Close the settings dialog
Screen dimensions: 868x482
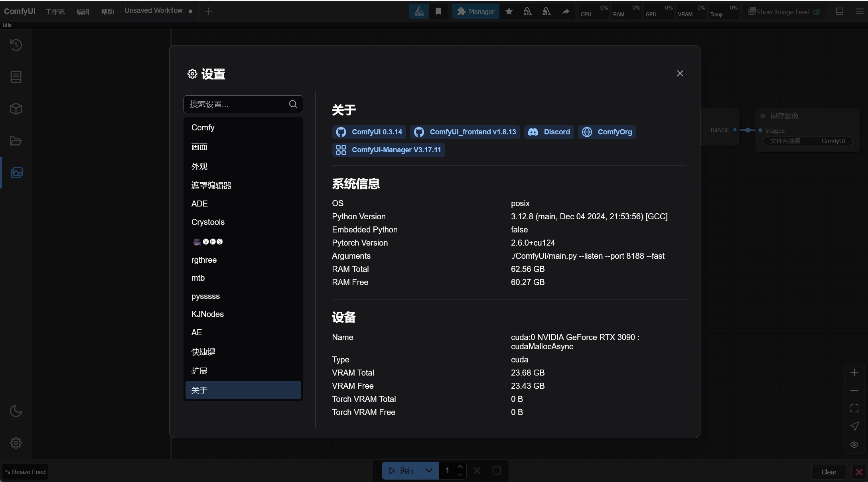[x=680, y=73]
